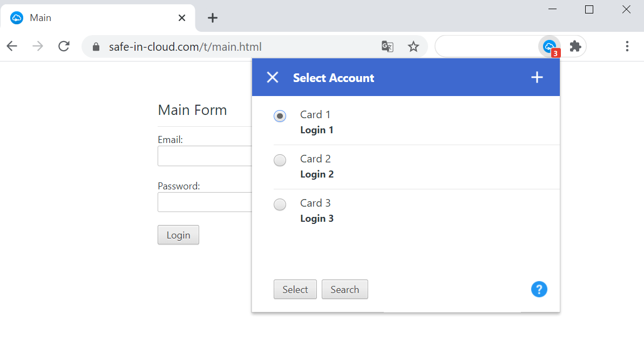Click the 'Card 2' label
The height and width of the screenshot is (341, 644).
coord(315,159)
